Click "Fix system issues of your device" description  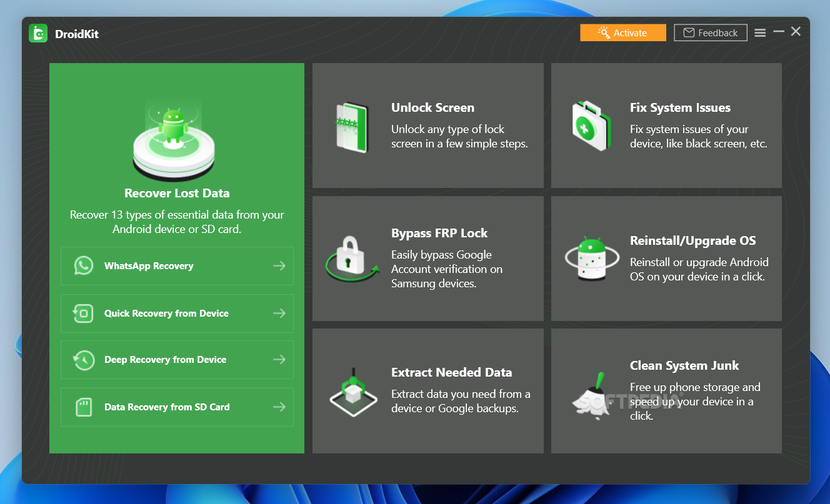tap(699, 136)
